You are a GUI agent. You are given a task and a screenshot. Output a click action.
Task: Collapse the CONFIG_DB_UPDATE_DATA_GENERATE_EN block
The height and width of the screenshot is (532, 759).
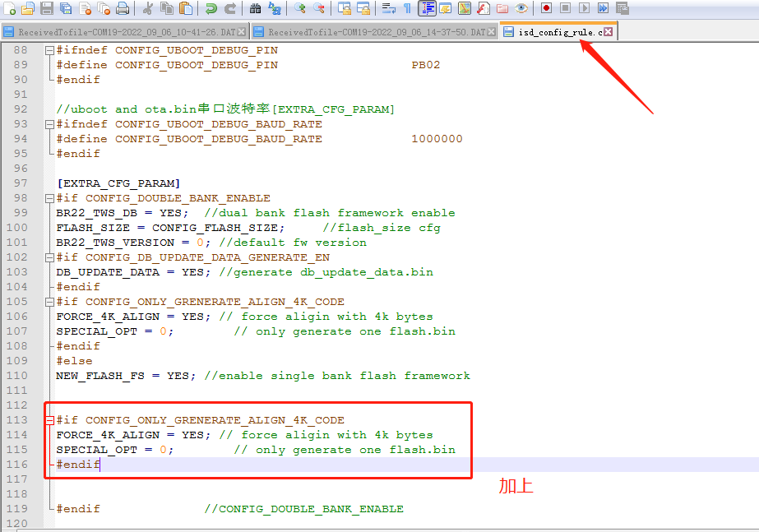point(49,257)
